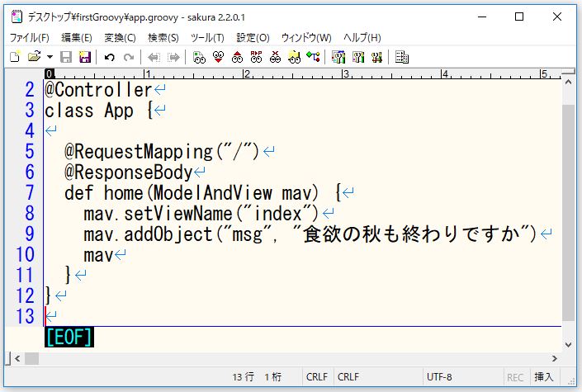The image size is (582, 392).
Task: Click line number 13 in the gutter
Action: 25,316
